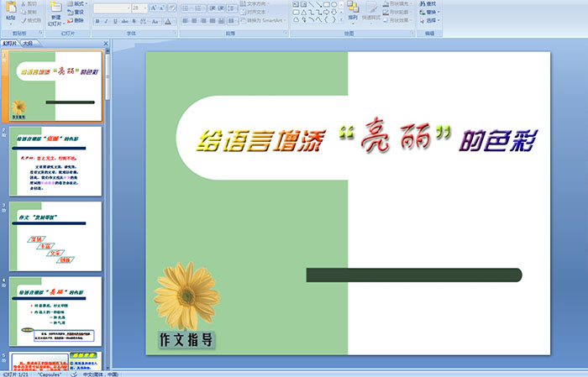Select the Oval shape in gallery

[x=333, y=4]
